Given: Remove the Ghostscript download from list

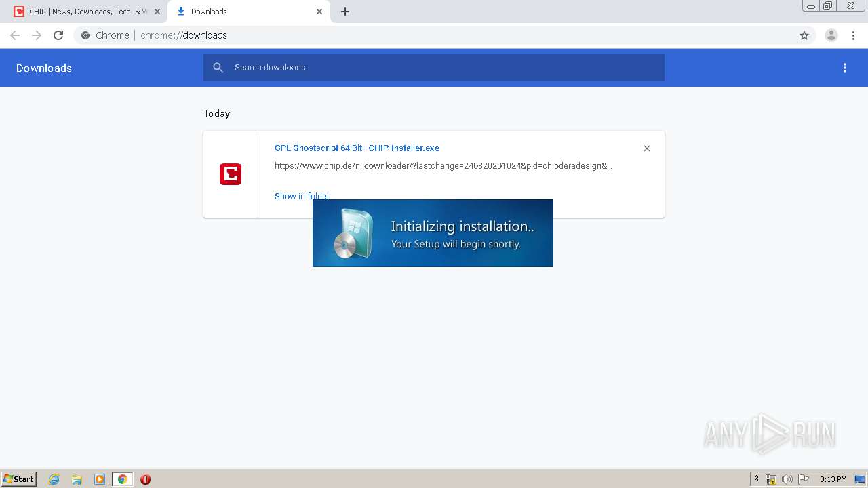Looking at the screenshot, I should [647, 148].
